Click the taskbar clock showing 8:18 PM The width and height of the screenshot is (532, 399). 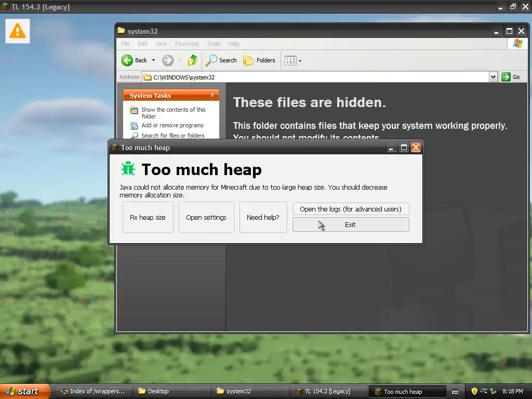coord(513,391)
